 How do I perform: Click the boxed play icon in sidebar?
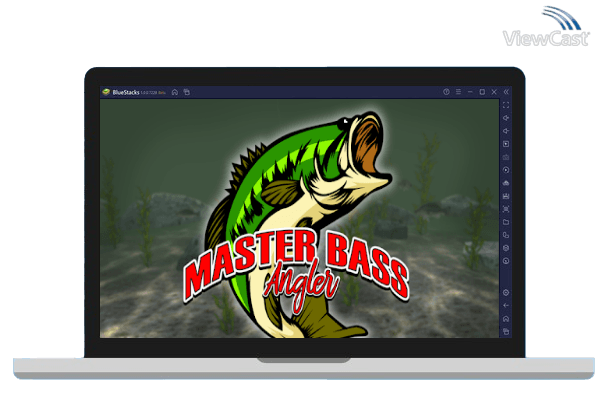[x=506, y=144]
